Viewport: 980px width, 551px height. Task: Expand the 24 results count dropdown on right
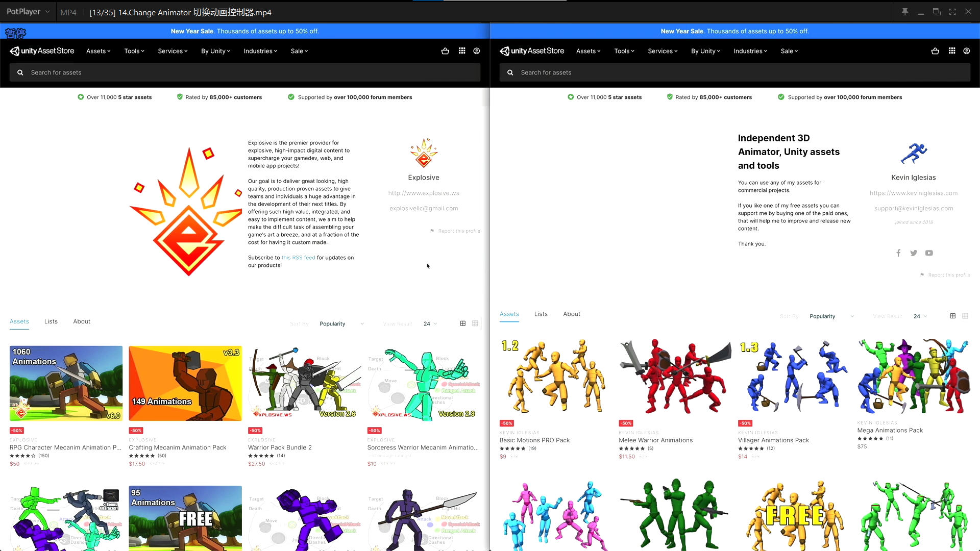920,316
